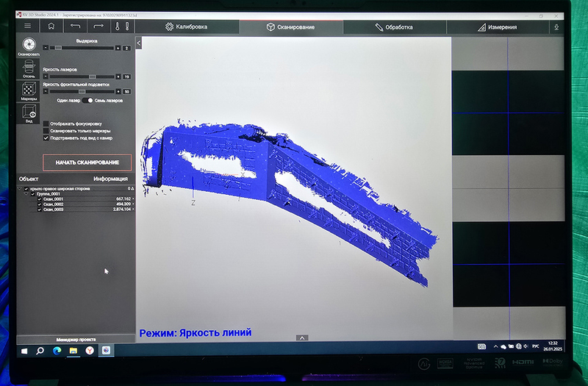Image resolution: width=588 pixels, height=386 pixels.
Task: Select the Отсечь clipping tool icon
Action: click(x=29, y=68)
